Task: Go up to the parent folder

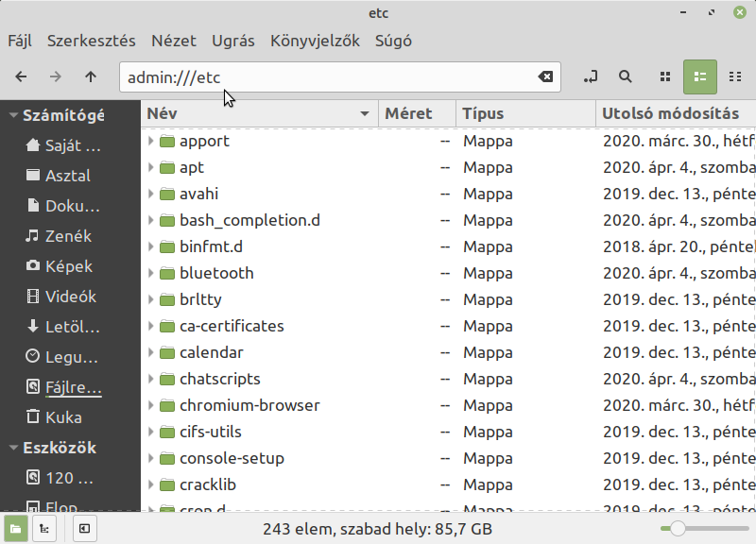Action: click(x=91, y=76)
